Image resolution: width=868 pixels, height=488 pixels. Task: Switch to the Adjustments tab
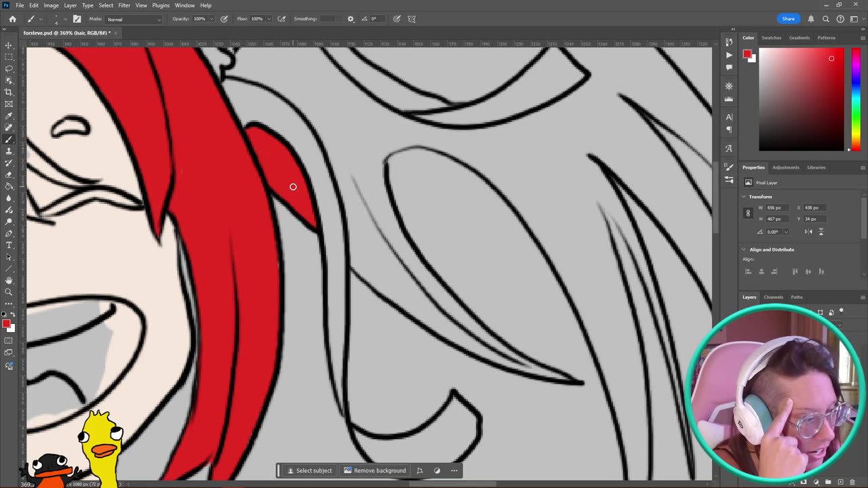point(785,167)
